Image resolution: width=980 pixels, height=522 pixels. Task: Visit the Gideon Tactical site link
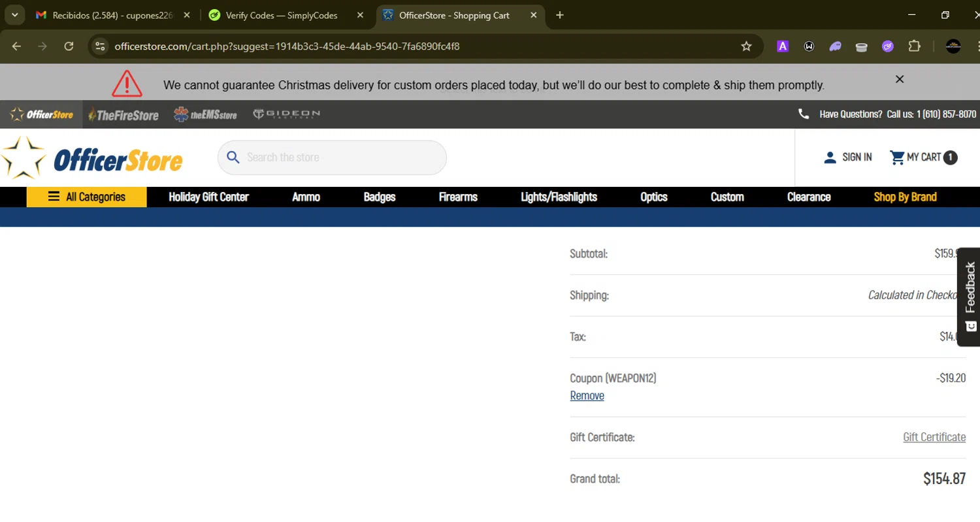click(x=287, y=114)
